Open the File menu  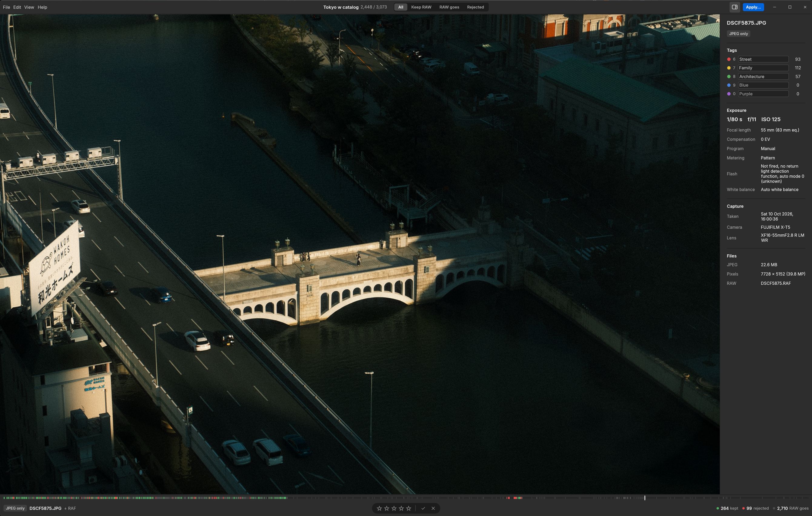[x=6, y=7]
